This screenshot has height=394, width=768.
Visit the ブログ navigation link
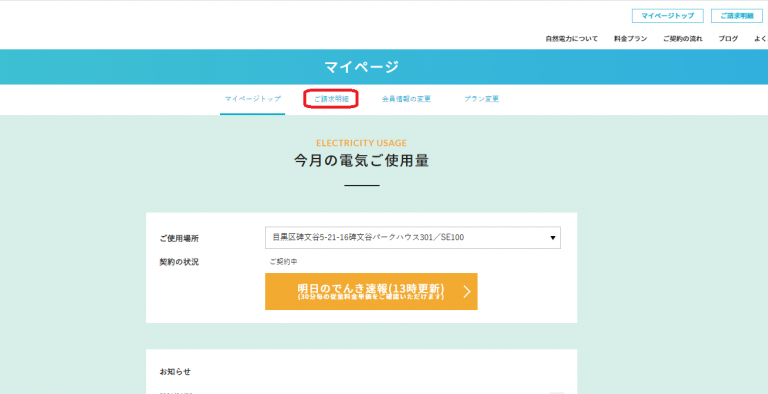[728, 39]
